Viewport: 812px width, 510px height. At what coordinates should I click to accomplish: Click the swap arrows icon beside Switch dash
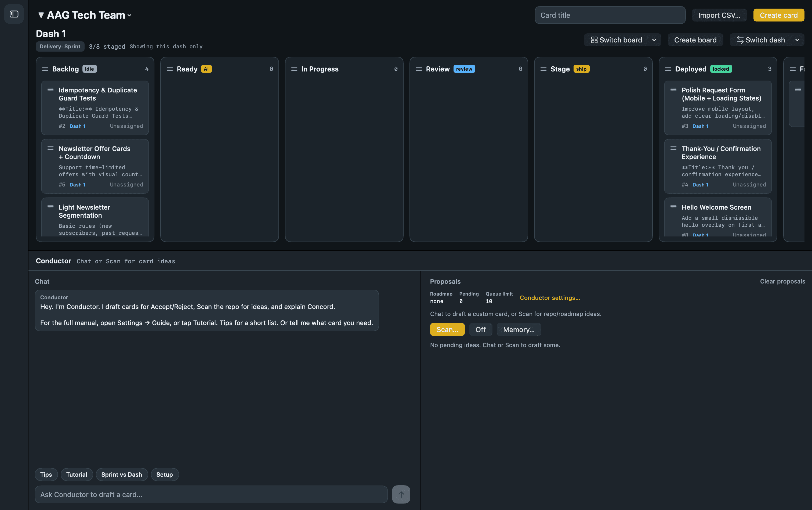pos(740,40)
